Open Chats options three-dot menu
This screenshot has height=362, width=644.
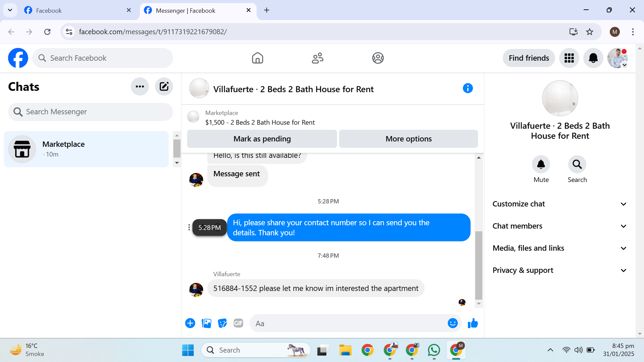pos(140,86)
